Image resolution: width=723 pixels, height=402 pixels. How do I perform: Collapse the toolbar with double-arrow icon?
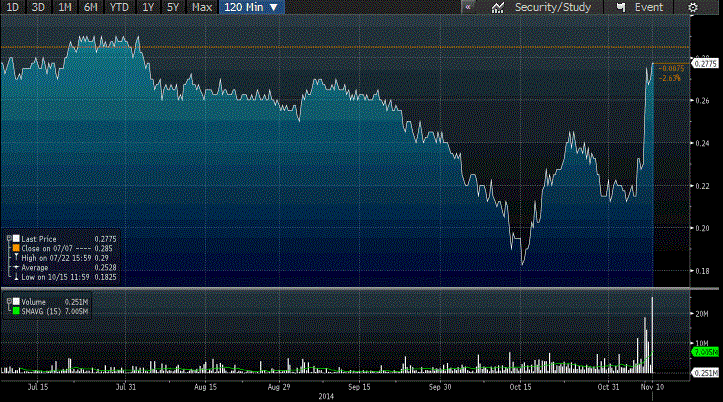[x=467, y=7]
